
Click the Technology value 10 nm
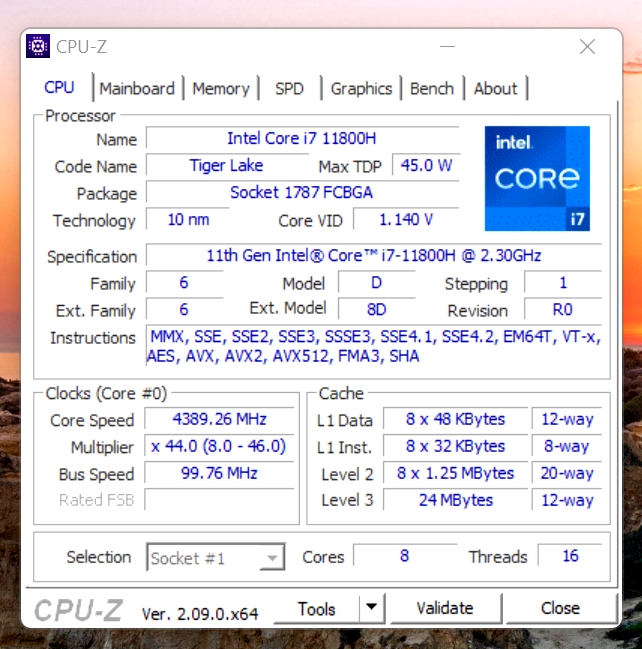pyautogui.click(x=188, y=219)
